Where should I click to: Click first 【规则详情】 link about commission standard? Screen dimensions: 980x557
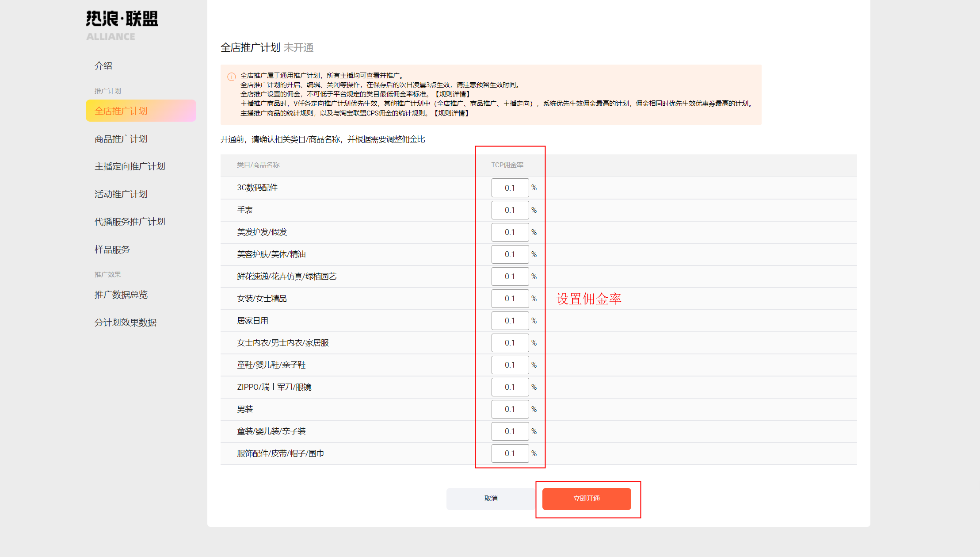[x=452, y=94]
